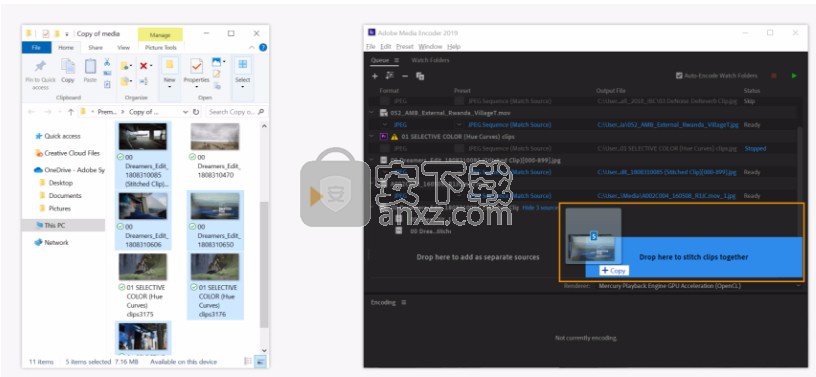The height and width of the screenshot is (377, 816).
Task: Open Edit menu in Media Encoder
Action: click(x=386, y=47)
